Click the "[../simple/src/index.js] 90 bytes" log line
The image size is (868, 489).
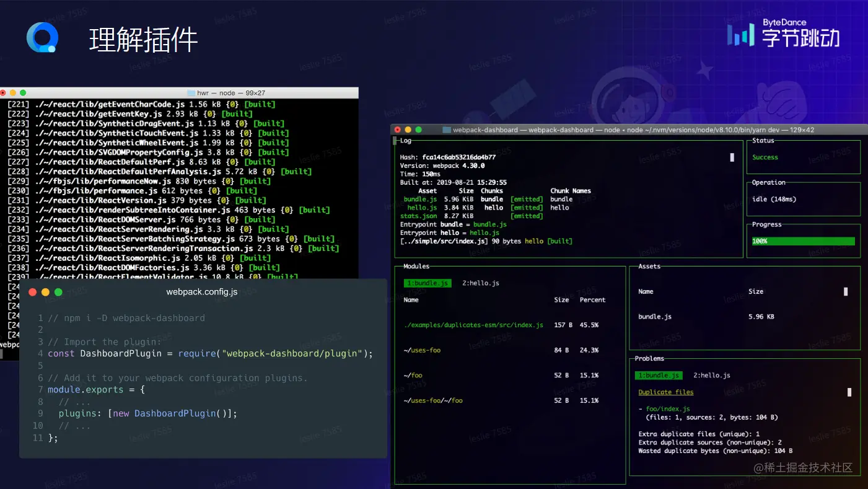pyautogui.click(x=486, y=241)
